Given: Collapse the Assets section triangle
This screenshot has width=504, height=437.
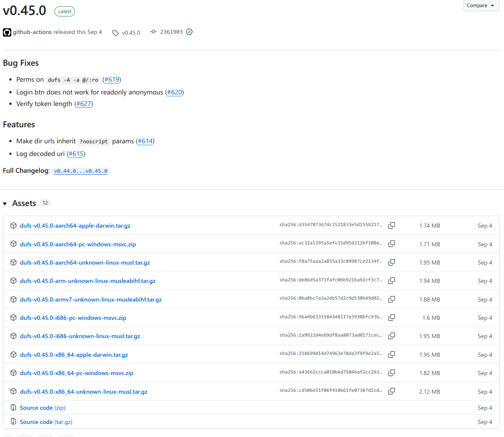Looking at the screenshot, I should 5,204.
